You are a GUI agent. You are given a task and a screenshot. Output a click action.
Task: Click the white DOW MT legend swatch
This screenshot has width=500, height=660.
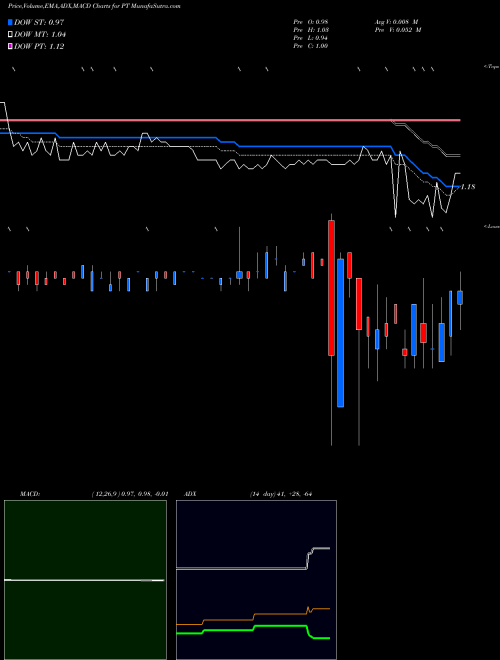(x=11, y=35)
